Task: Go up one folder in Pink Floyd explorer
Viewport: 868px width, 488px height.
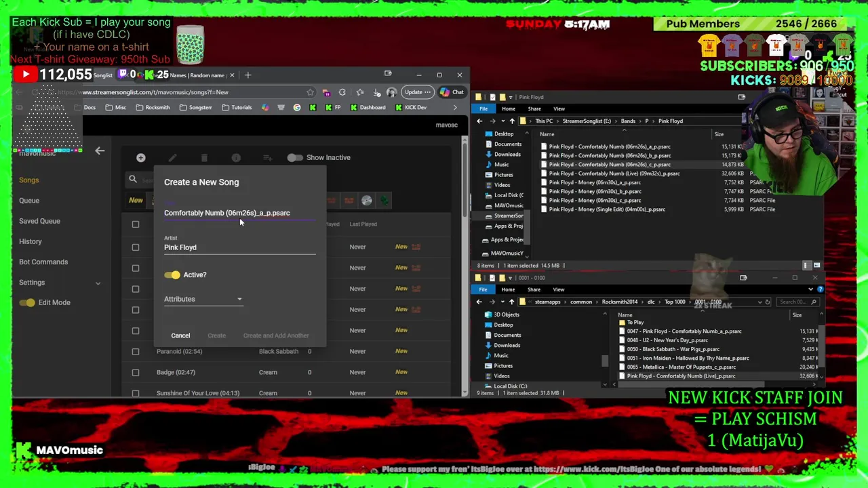Action: [x=512, y=121]
